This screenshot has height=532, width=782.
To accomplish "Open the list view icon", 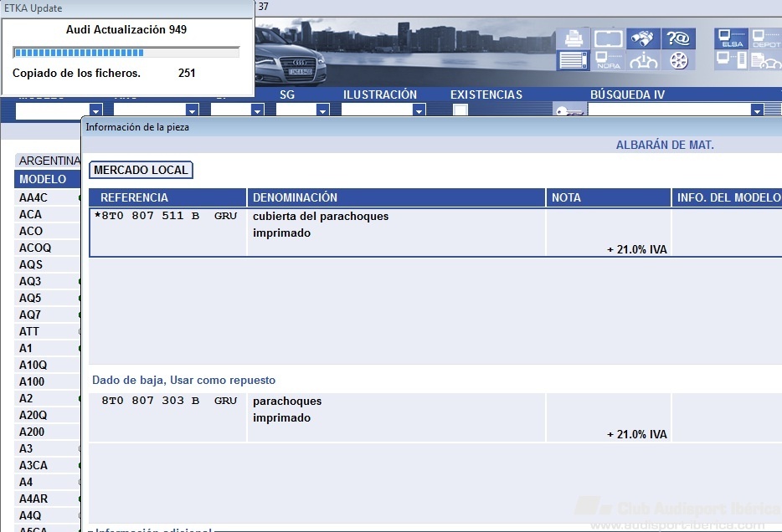I will click(x=573, y=61).
